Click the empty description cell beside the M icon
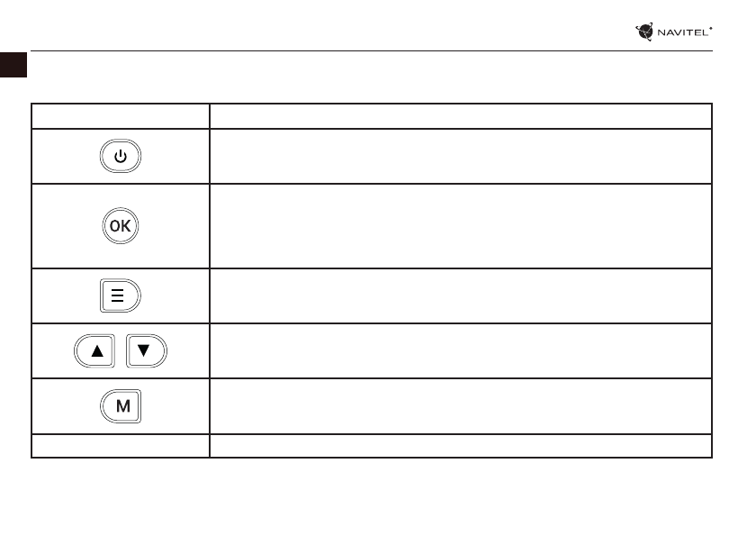The height and width of the screenshot is (536, 756). coord(460,405)
